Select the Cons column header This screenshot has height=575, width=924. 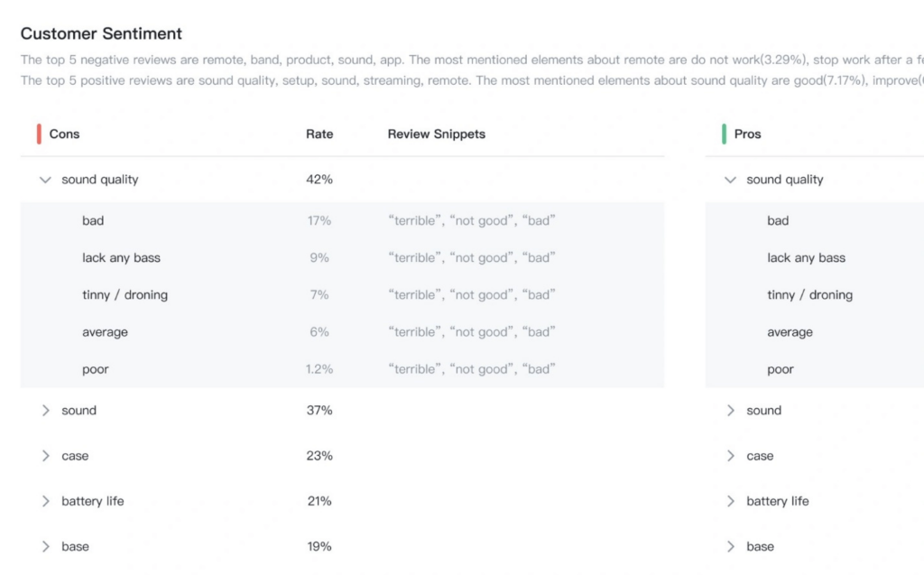click(x=64, y=134)
